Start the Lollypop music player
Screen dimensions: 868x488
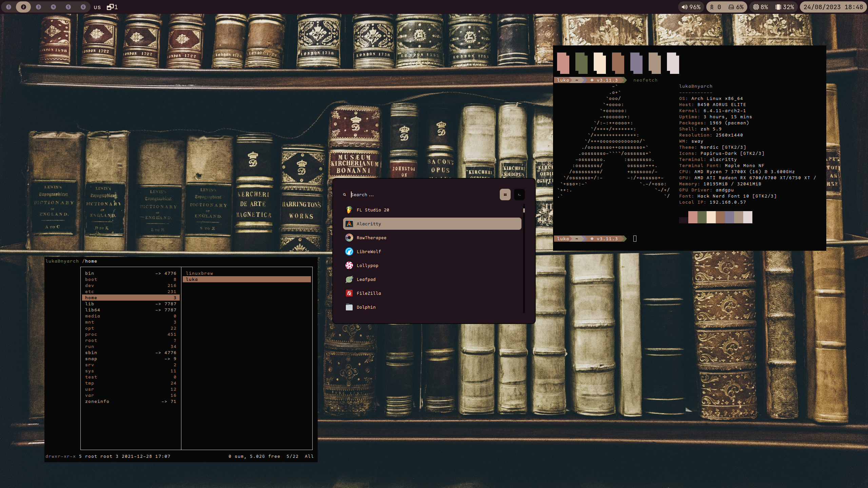tap(367, 265)
